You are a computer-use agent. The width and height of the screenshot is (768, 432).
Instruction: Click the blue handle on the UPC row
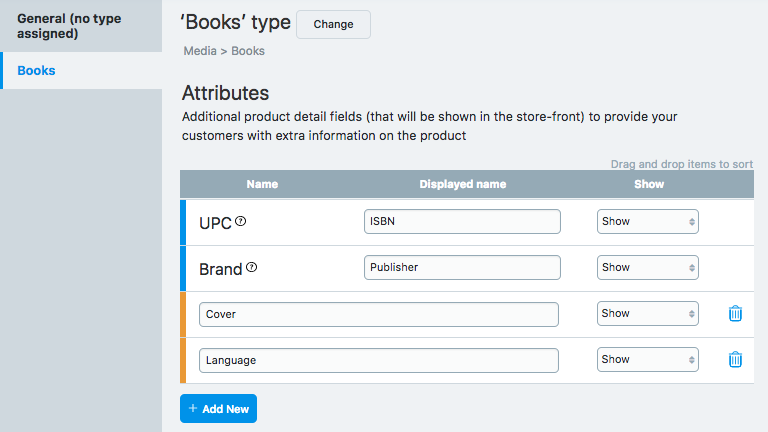pos(183,222)
